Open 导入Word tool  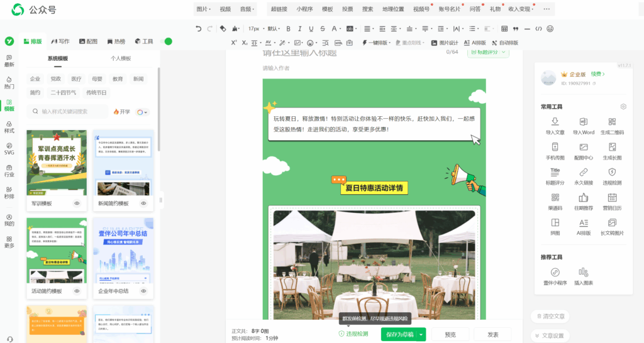[x=584, y=126]
